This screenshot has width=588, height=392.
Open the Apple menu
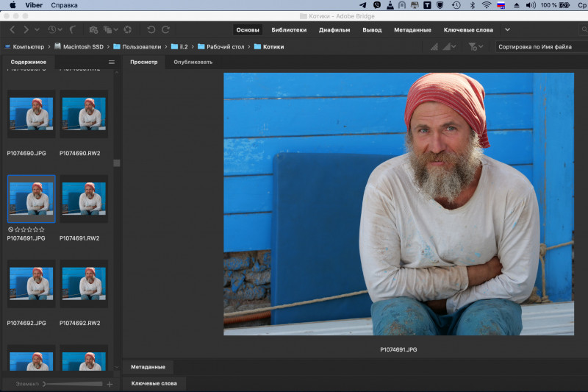pos(12,5)
